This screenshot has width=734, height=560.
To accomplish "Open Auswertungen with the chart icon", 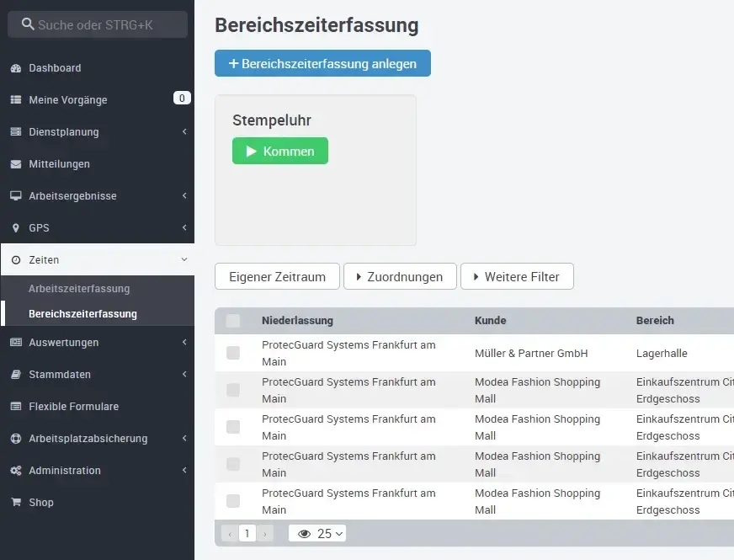I will point(15,343).
